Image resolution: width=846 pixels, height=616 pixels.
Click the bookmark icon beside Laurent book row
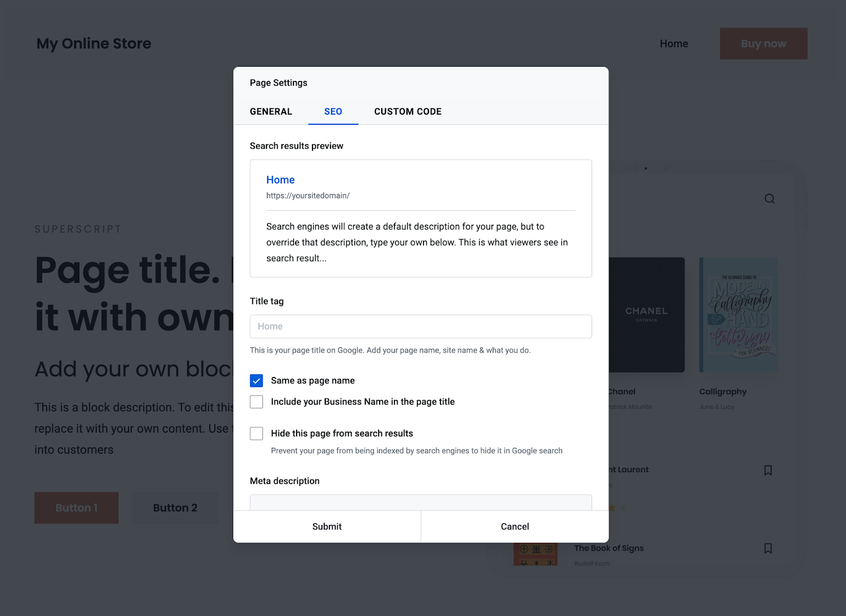tap(768, 470)
